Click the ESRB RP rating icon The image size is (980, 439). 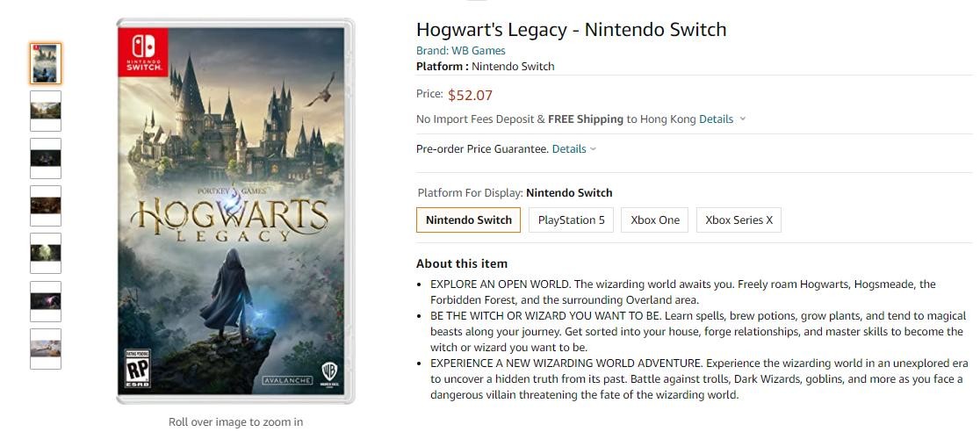139,369
